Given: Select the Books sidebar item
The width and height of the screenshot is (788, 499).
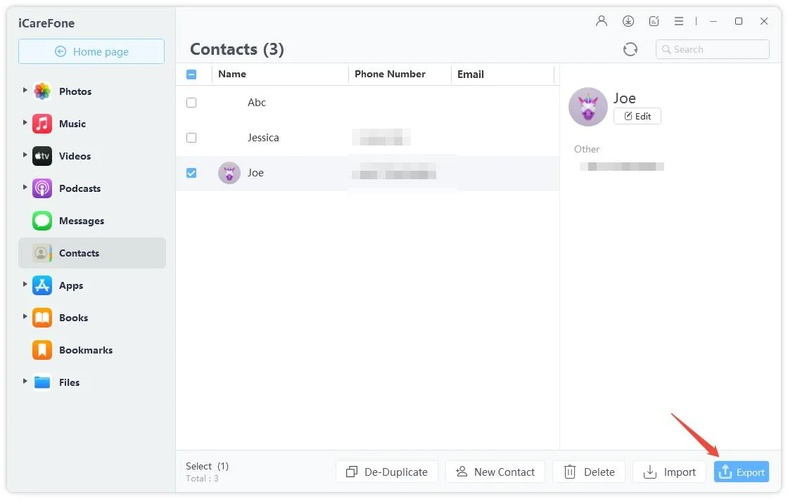Looking at the screenshot, I should point(73,318).
